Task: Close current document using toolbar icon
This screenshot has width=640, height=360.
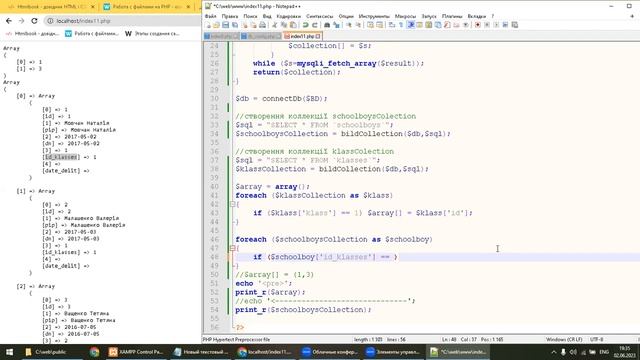Action: (x=244, y=25)
